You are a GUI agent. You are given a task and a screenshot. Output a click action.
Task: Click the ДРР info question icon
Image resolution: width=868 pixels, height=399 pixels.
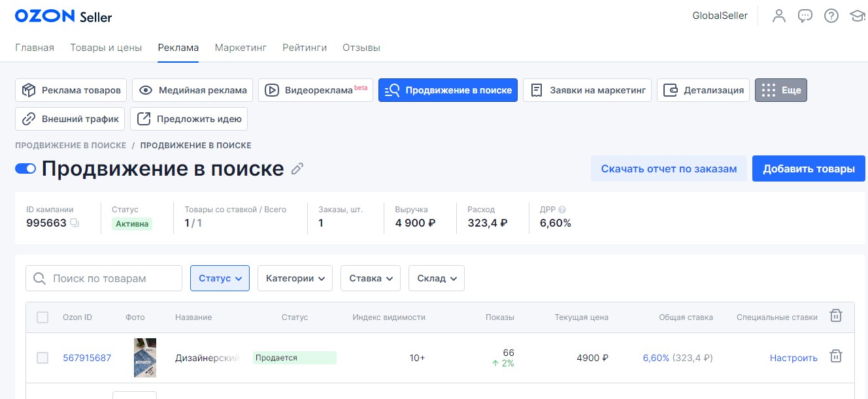pyautogui.click(x=562, y=210)
